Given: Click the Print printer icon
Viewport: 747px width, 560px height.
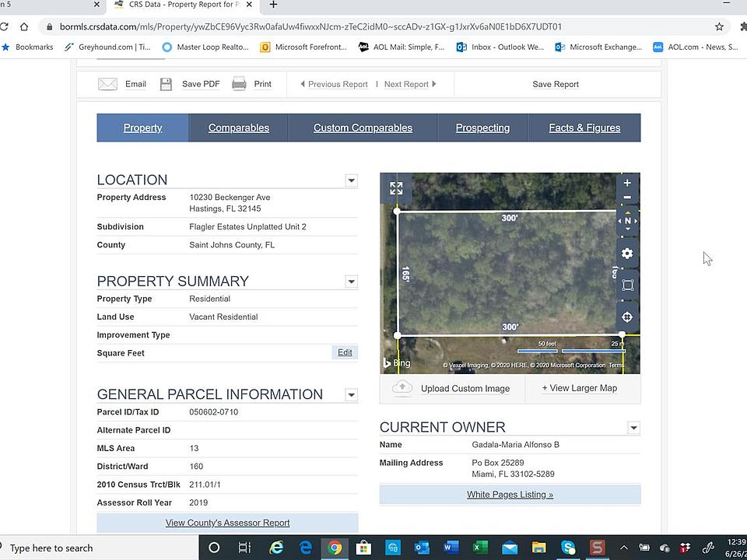Looking at the screenshot, I should click(x=239, y=84).
